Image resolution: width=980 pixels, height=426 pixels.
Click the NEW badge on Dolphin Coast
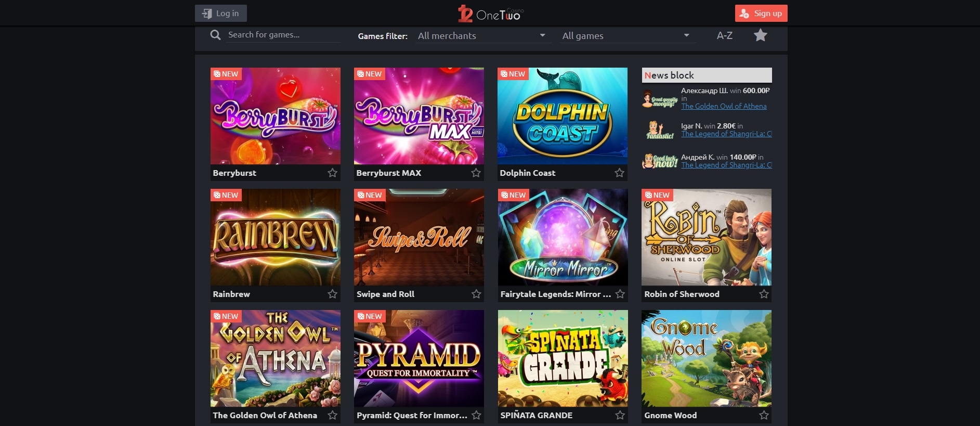pos(513,74)
